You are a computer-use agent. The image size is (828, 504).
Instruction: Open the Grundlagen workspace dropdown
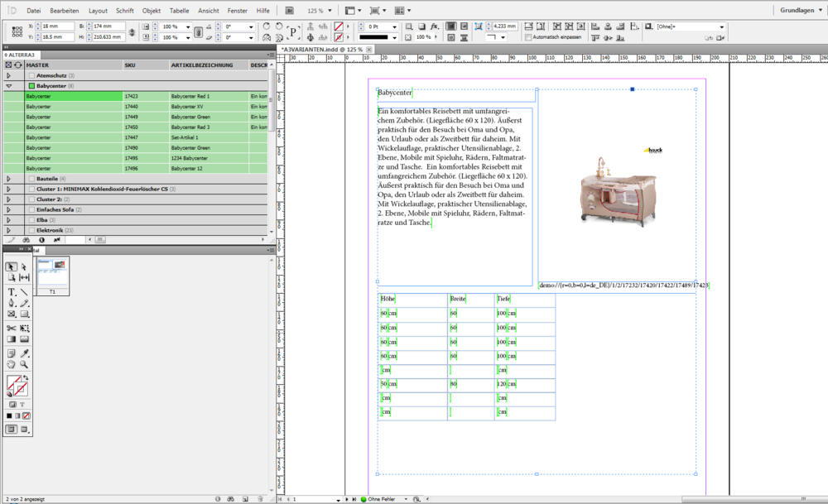click(800, 11)
